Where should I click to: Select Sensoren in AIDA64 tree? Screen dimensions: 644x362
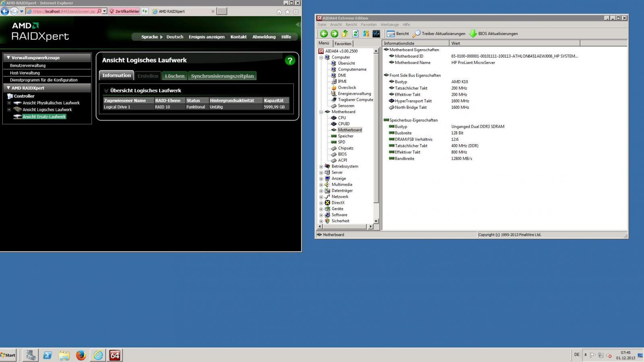pyautogui.click(x=346, y=106)
